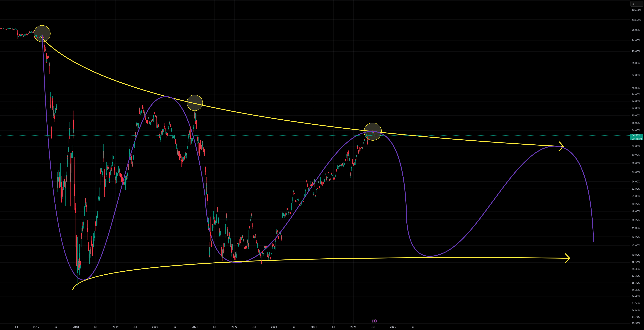This screenshot has height=330, width=644.
Task: Click the 2019 label on time axis
Action: click(x=115, y=327)
